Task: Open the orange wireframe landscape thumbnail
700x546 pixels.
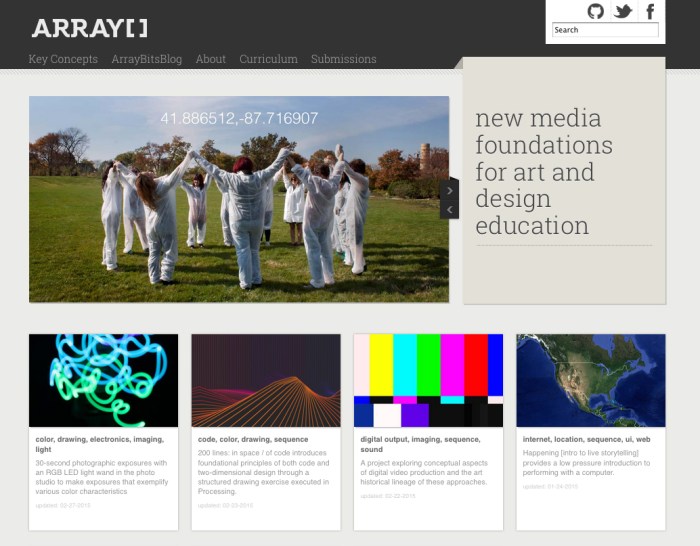Action: click(x=266, y=380)
